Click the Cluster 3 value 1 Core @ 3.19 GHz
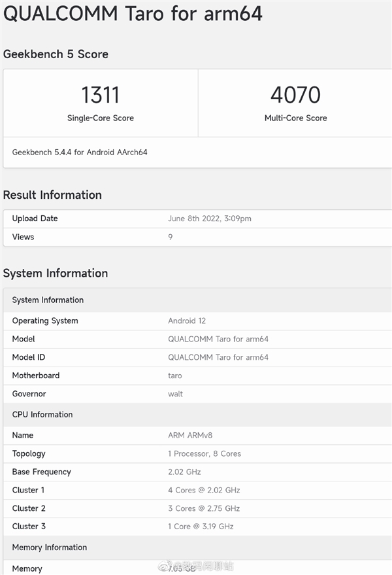Screen dimensions: 392x575 [201, 527]
